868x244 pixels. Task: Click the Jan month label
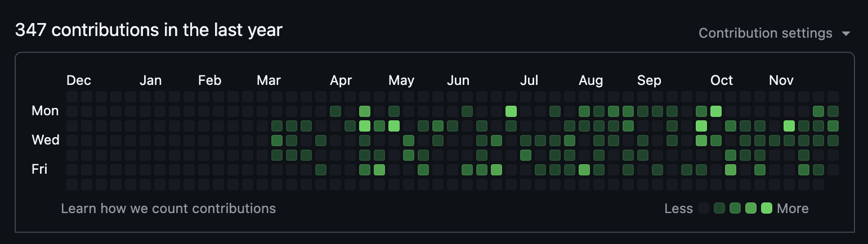pyautogui.click(x=150, y=80)
